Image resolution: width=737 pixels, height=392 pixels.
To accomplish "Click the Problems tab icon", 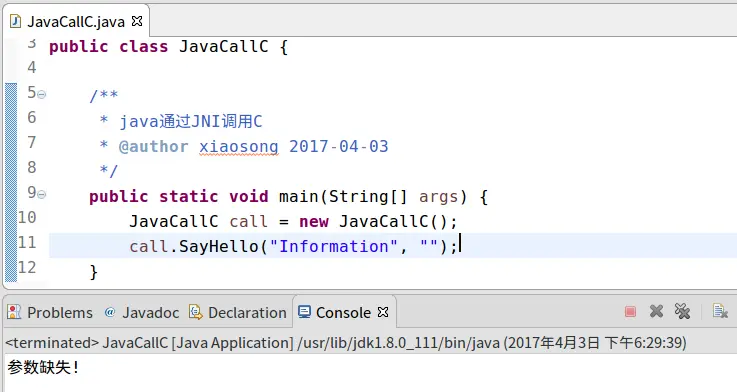I will [x=15, y=312].
